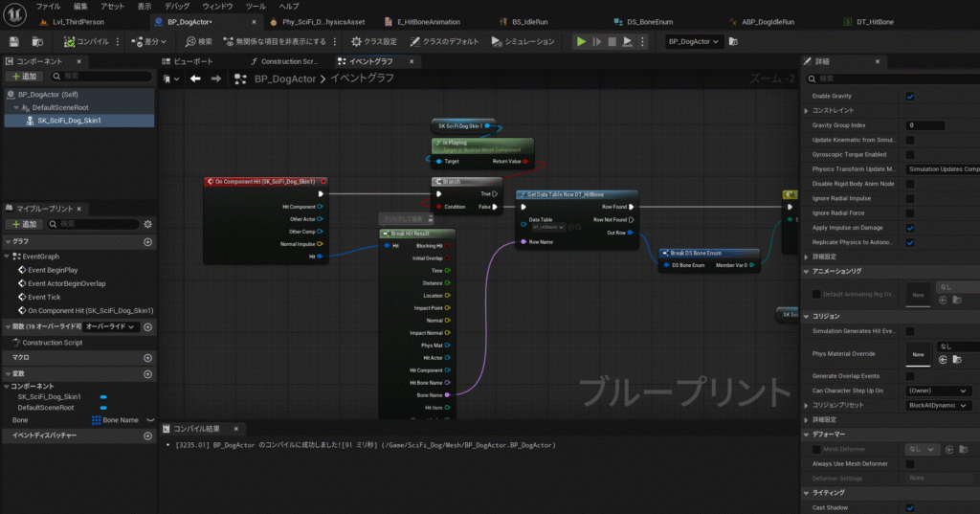Close the イベントグラフ tab
Viewport: 980px width, 514px height.
click(x=412, y=61)
